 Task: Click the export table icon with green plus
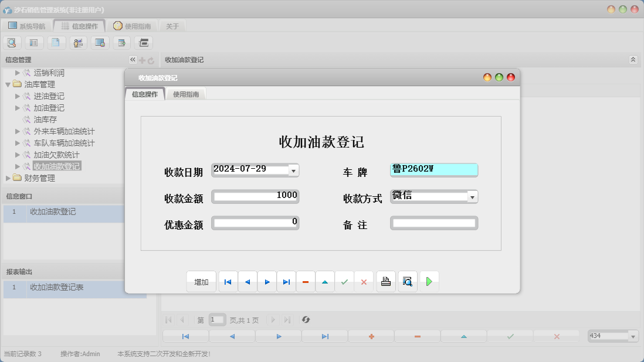120,42
